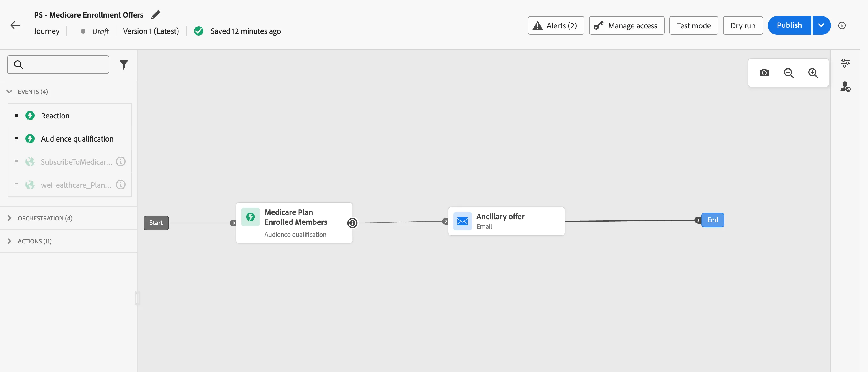Open Alerts (2) panel
Image resolution: width=868 pixels, height=372 pixels.
click(x=556, y=25)
